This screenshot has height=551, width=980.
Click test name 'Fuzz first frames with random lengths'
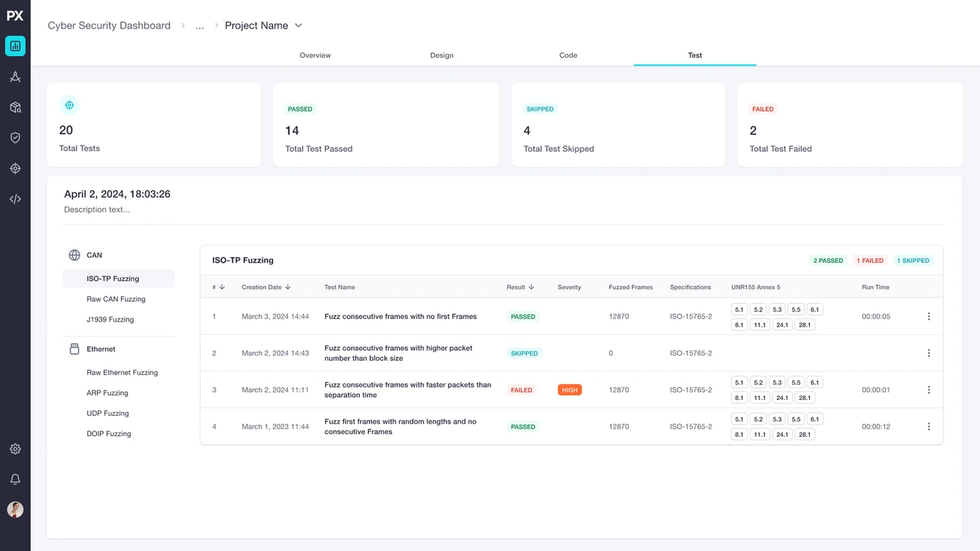[400, 427]
